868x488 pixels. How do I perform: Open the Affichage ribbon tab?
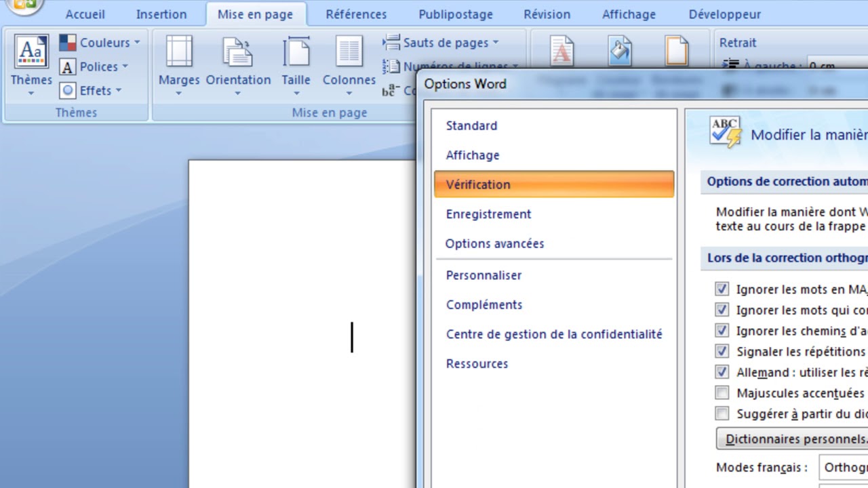pos(629,14)
